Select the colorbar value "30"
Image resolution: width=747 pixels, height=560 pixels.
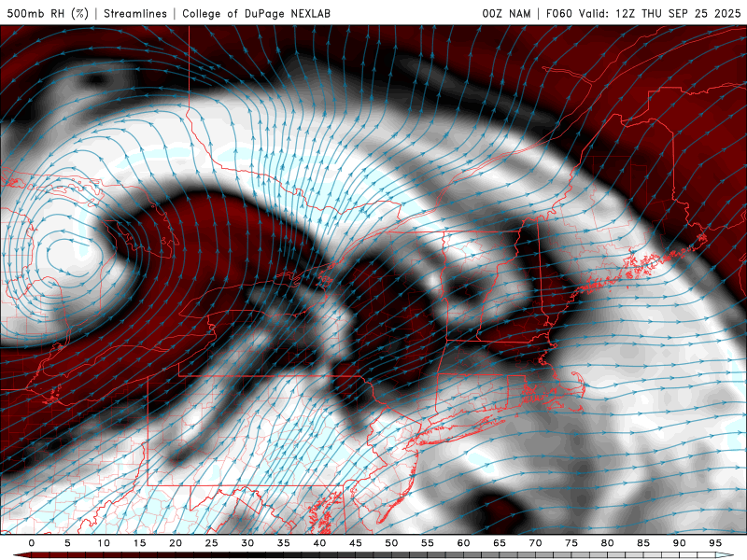tap(247, 543)
